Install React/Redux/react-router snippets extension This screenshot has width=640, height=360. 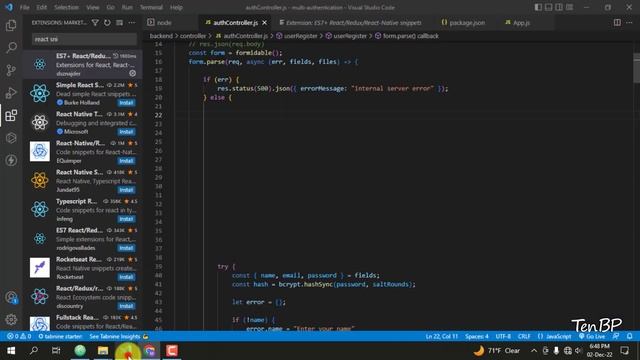pos(126,306)
